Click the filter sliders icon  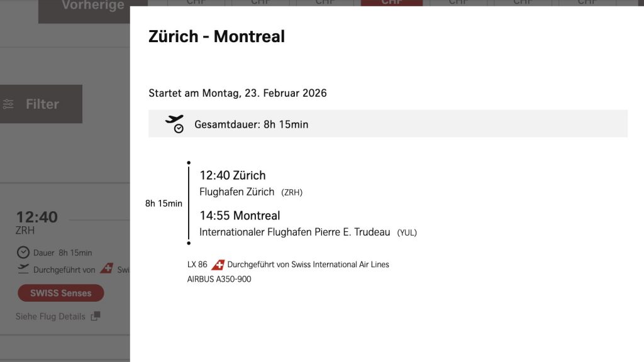click(8, 104)
